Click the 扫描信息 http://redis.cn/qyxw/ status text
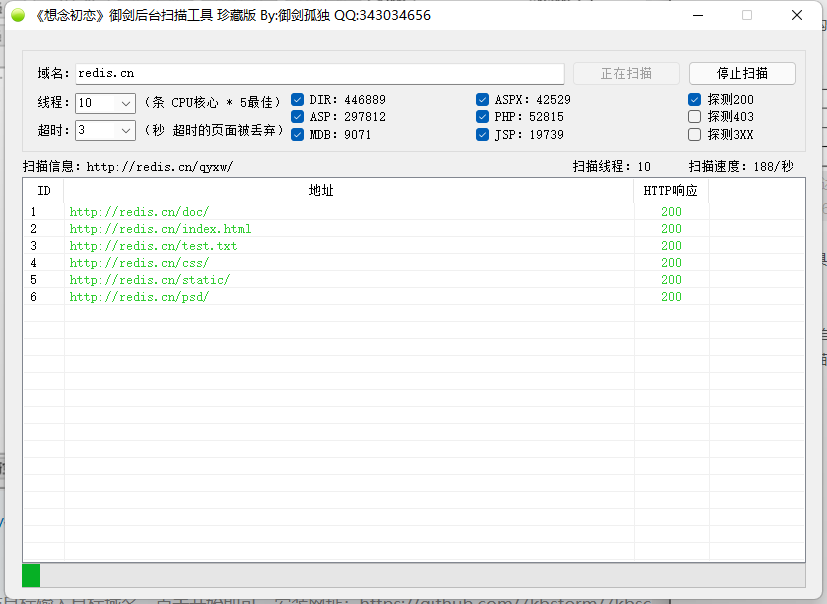This screenshot has height=604, width=827. (x=128, y=167)
